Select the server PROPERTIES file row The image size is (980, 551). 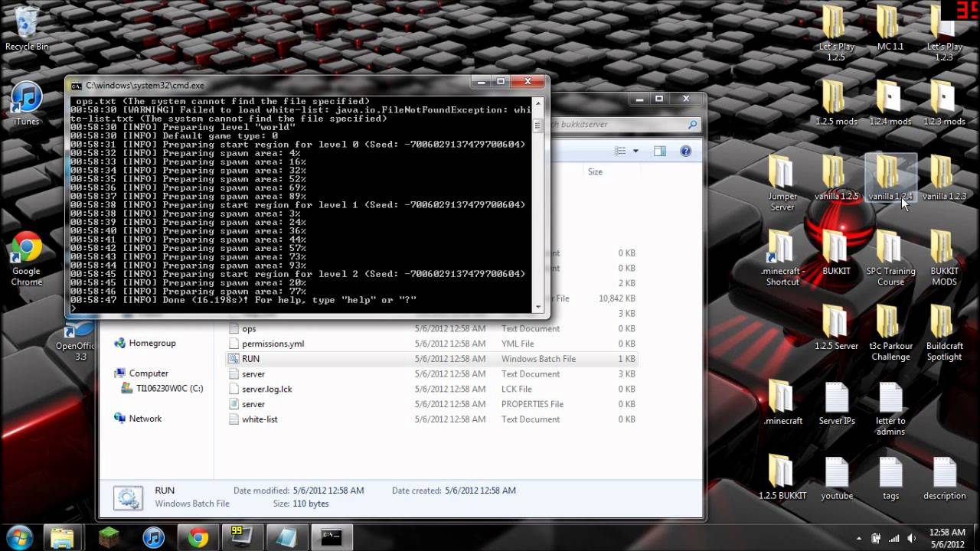coord(431,404)
